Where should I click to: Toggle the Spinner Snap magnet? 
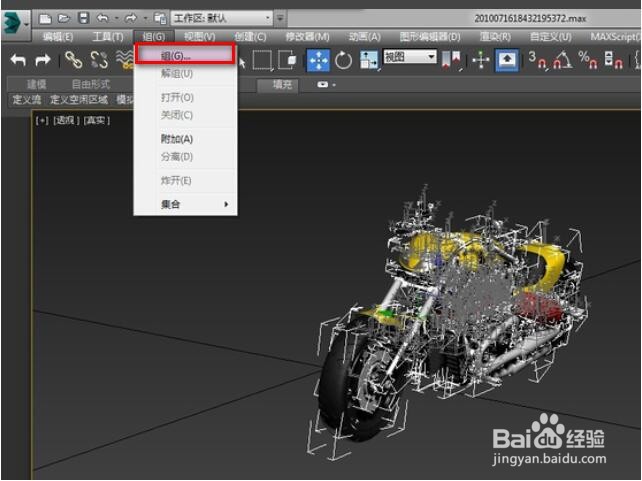[x=614, y=60]
